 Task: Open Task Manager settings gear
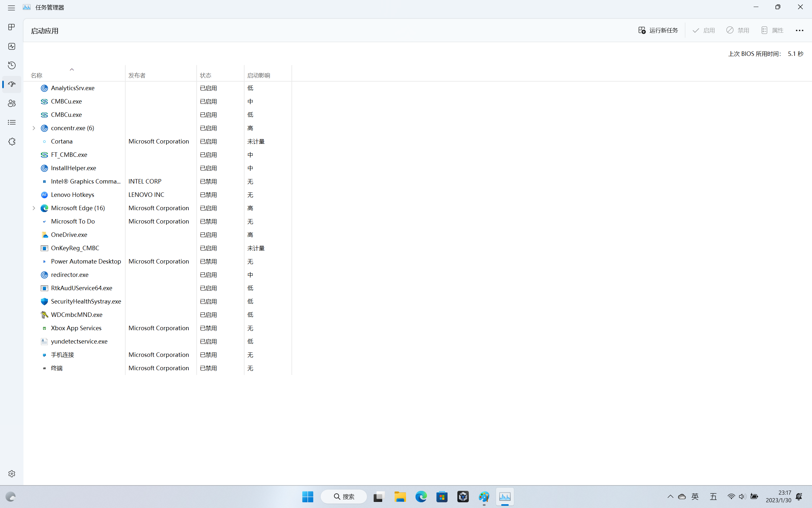coord(12,473)
